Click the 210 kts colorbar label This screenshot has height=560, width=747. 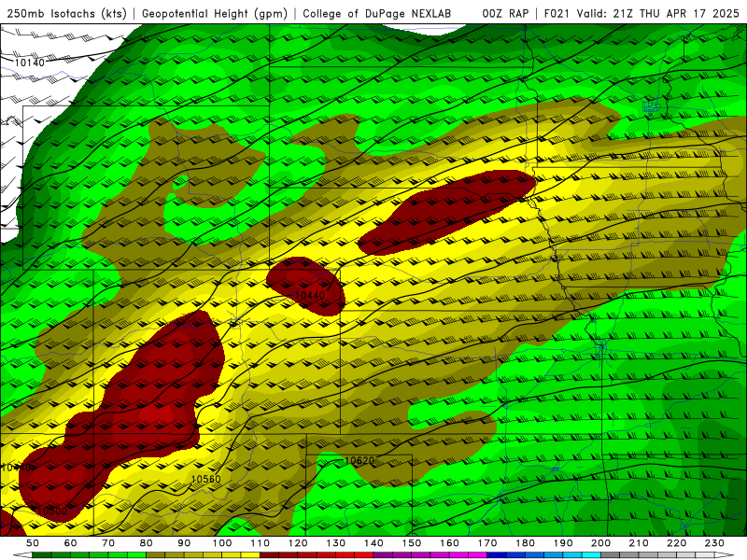(639, 543)
